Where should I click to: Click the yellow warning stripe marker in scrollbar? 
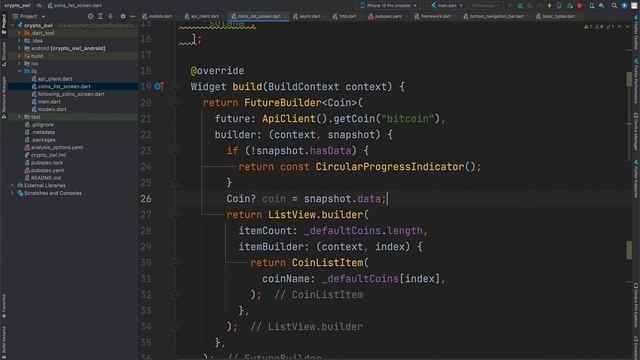[629, 250]
